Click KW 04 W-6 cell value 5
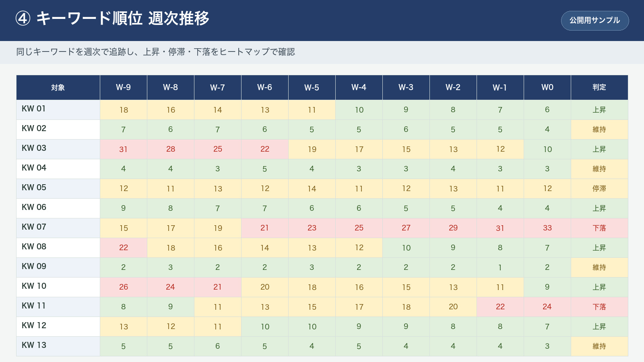Viewport: 644px width, 362px height. (x=265, y=169)
